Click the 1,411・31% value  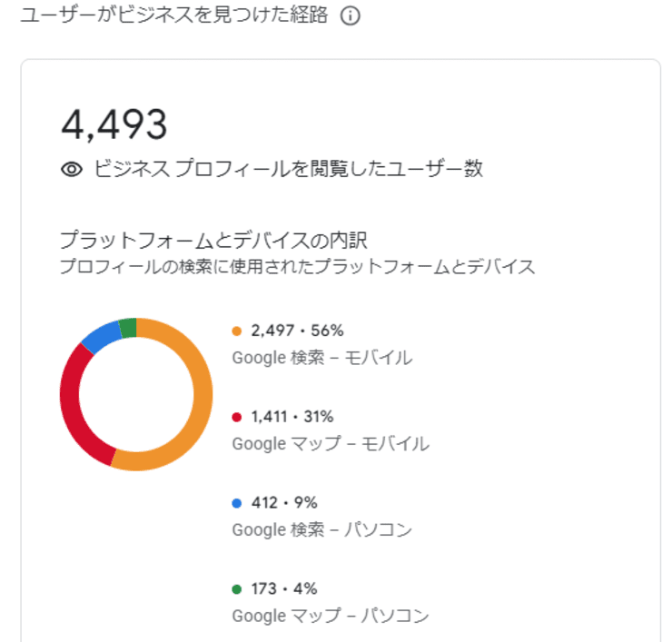(x=292, y=418)
